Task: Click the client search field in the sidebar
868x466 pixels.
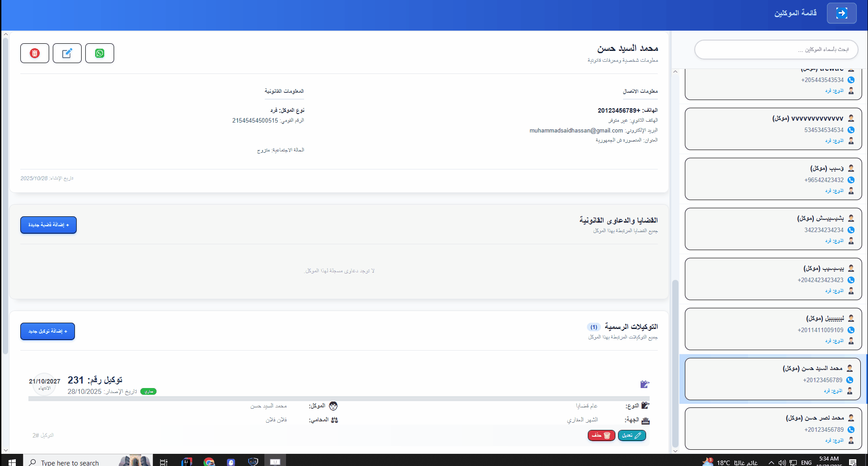Action: coord(776,50)
